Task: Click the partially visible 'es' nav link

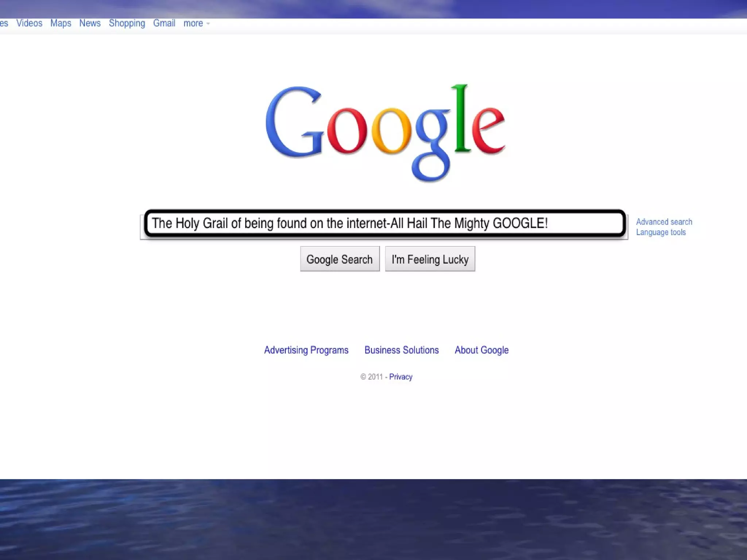Action: pos(4,23)
